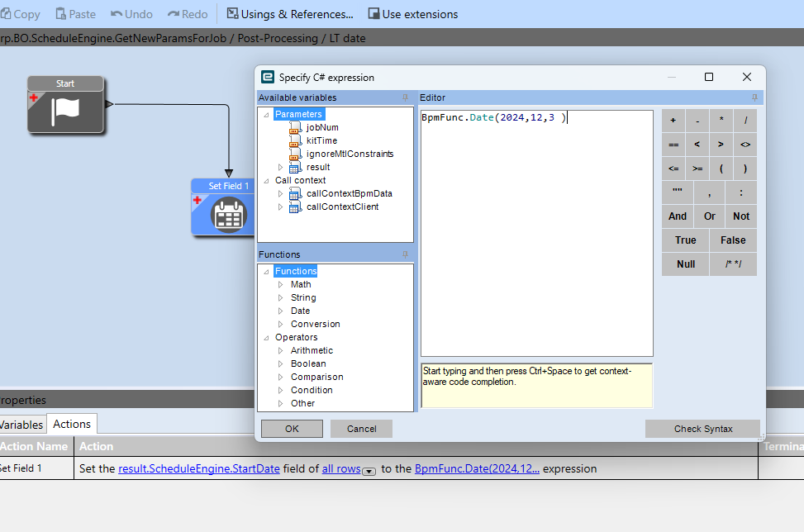Insert comma button
The width and height of the screenshot is (804, 532).
pyautogui.click(x=709, y=192)
